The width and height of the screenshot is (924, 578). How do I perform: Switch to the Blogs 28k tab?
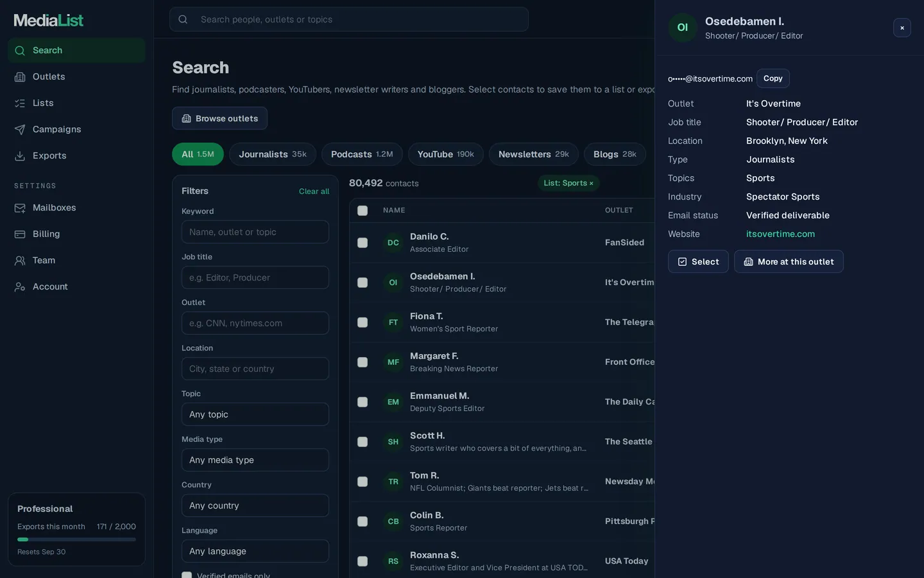(615, 154)
